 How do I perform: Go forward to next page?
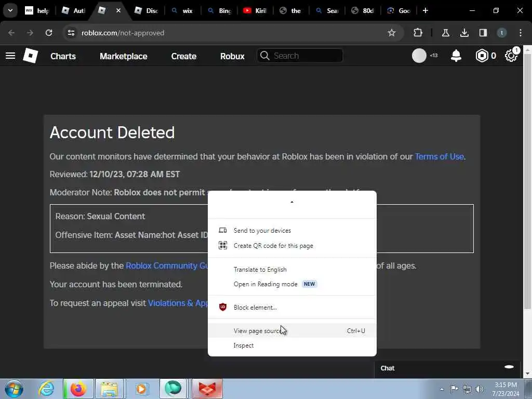click(x=30, y=33)
